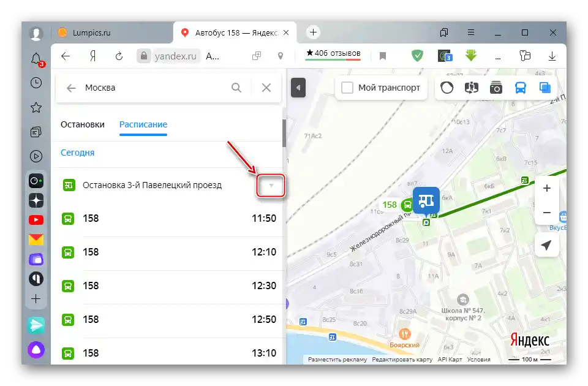
Task: Open map layers blue icon
Action: click(x=545, y=88)
